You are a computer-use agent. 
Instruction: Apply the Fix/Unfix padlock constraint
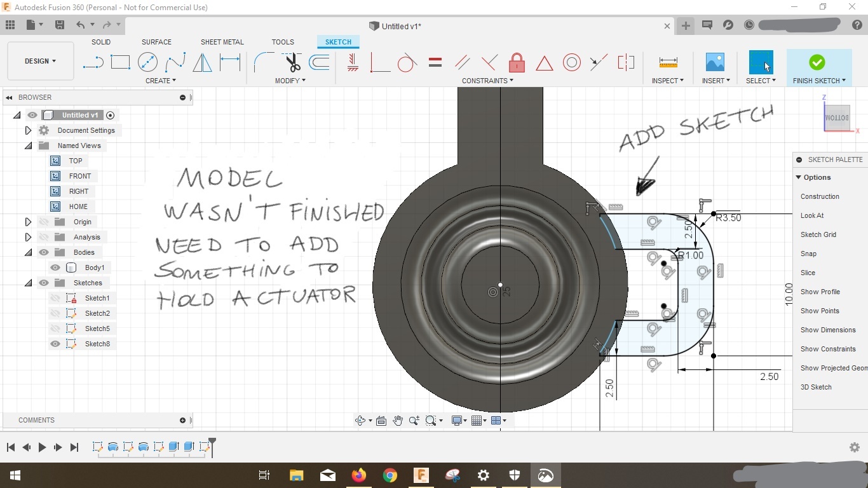(x=517, y=63)
